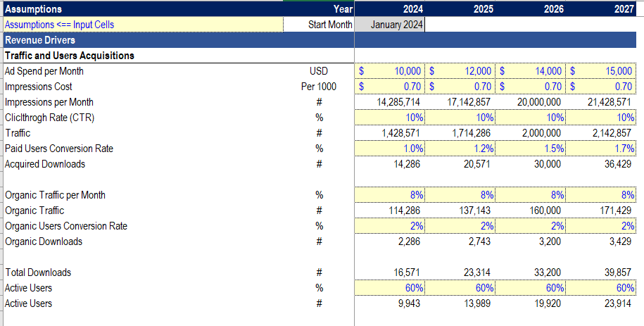Click the Assumptions <== Input Cells label
The height and width of the screenshot is (326, 644).
coord(59,25)
